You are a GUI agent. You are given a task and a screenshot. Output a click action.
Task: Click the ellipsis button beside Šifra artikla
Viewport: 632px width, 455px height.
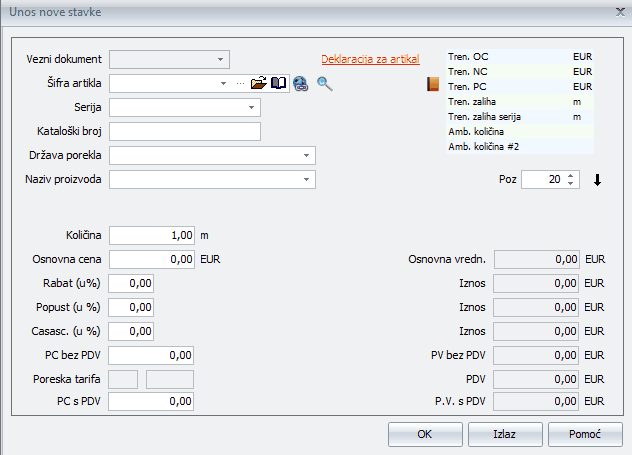pyautogui.click(x=240, y=84)
